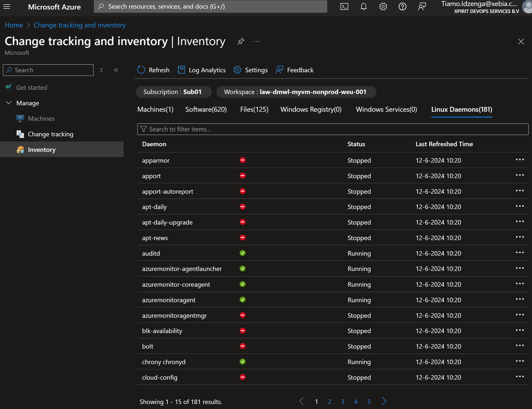Viewport: 532px width, 409px height.
Task: Click the stopped status icon for apparmor
Action: (x=242, y=160)
